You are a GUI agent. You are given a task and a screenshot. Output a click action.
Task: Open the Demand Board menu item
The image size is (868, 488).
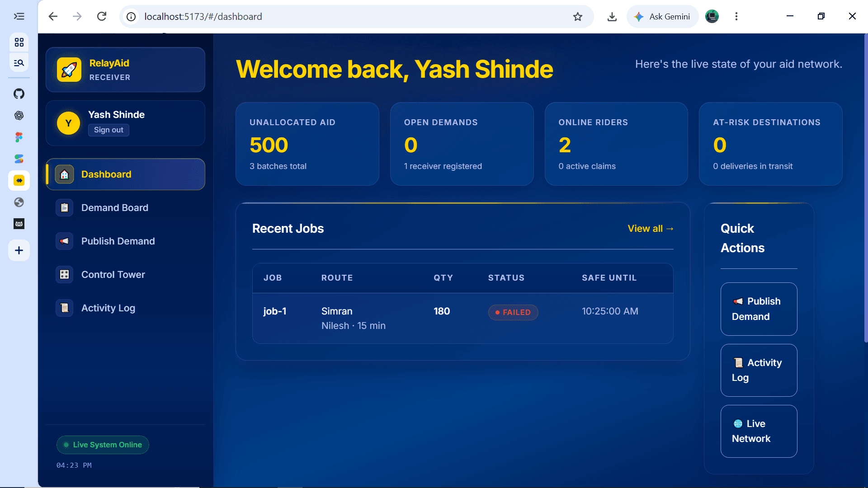point(126,208)
